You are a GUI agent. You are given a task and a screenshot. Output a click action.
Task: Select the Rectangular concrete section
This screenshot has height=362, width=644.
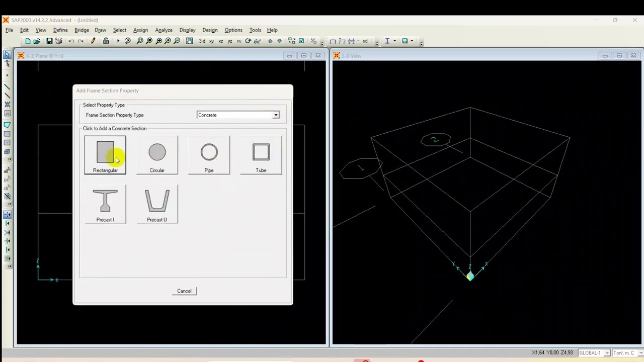[105, 155]
